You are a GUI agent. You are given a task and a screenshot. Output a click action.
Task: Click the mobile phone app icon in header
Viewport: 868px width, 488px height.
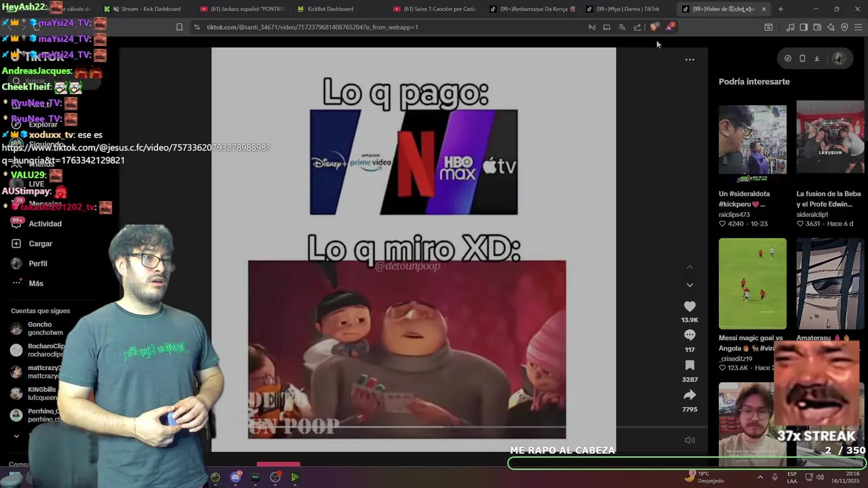click(802, 58)
